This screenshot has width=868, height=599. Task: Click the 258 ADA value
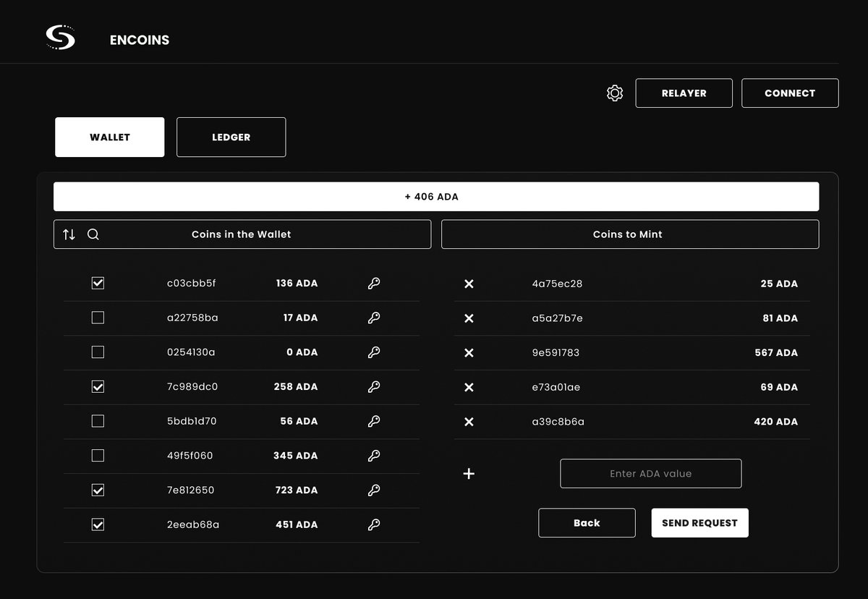pos(296,387)
